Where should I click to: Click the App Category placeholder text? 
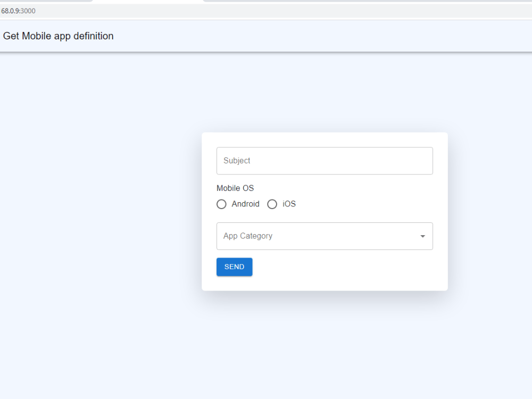coord(248,236)
